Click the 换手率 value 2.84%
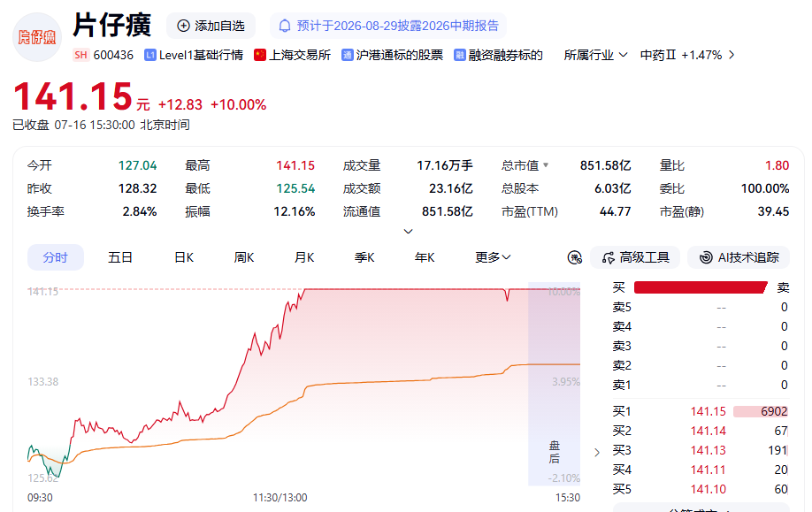 tap(139, 211)
